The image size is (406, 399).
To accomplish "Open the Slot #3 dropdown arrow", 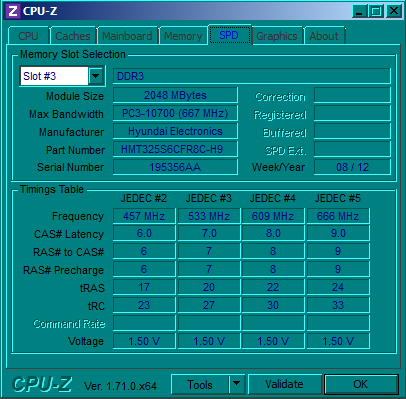I will (96, 76).
